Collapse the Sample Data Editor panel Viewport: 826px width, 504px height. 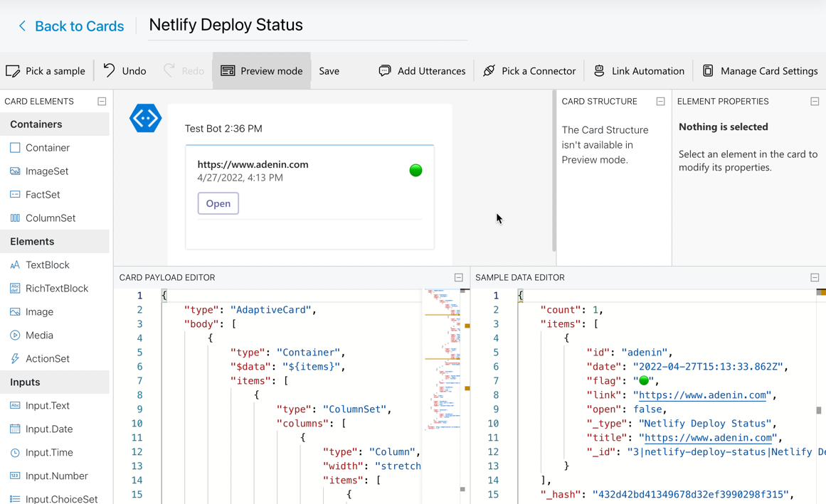click(x=815, y=278)
